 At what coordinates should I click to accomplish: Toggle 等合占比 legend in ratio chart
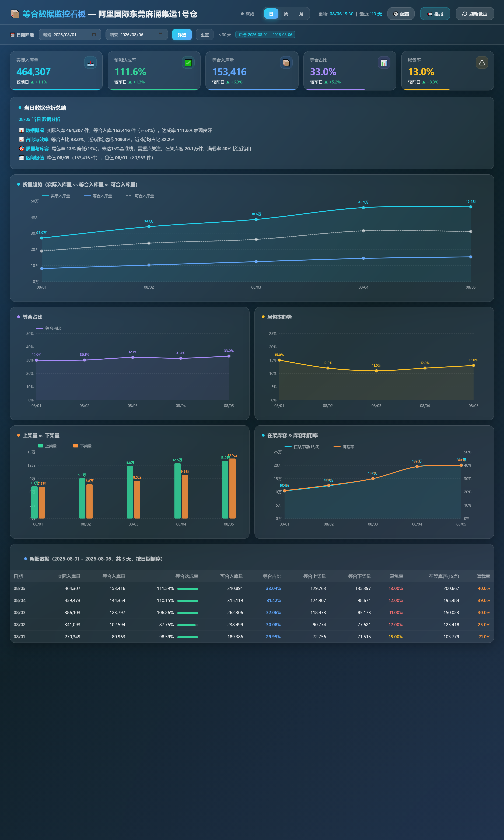coord(49,328)
